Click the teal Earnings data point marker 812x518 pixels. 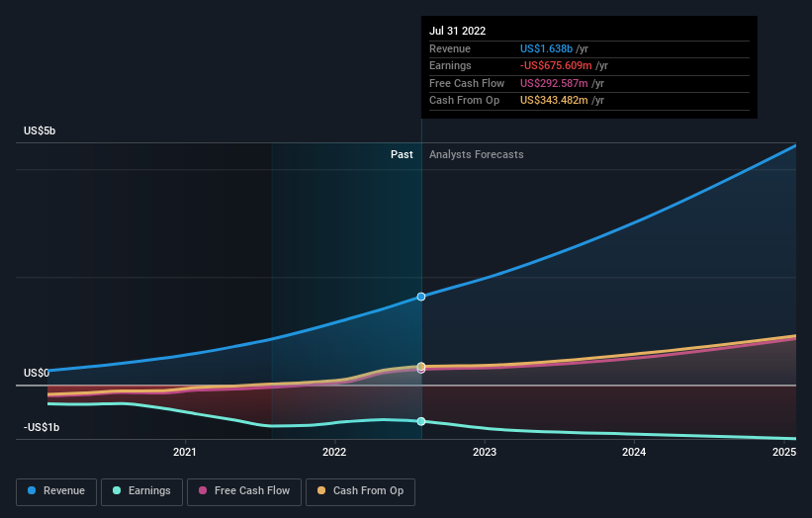(421, 421)
